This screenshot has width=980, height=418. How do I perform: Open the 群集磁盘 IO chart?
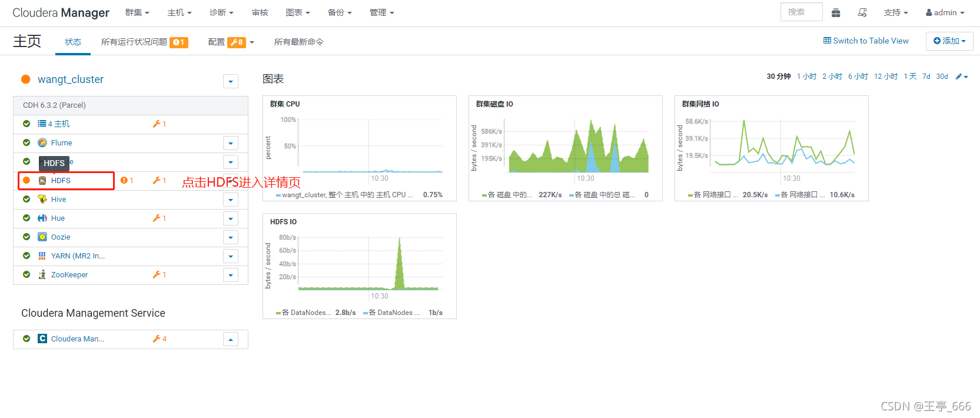[x=566, y=148]
